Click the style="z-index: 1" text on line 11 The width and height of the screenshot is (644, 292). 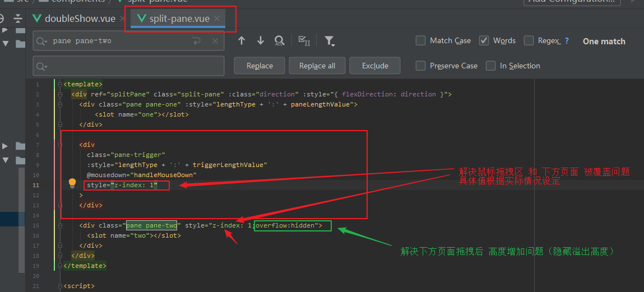[122, 185]
